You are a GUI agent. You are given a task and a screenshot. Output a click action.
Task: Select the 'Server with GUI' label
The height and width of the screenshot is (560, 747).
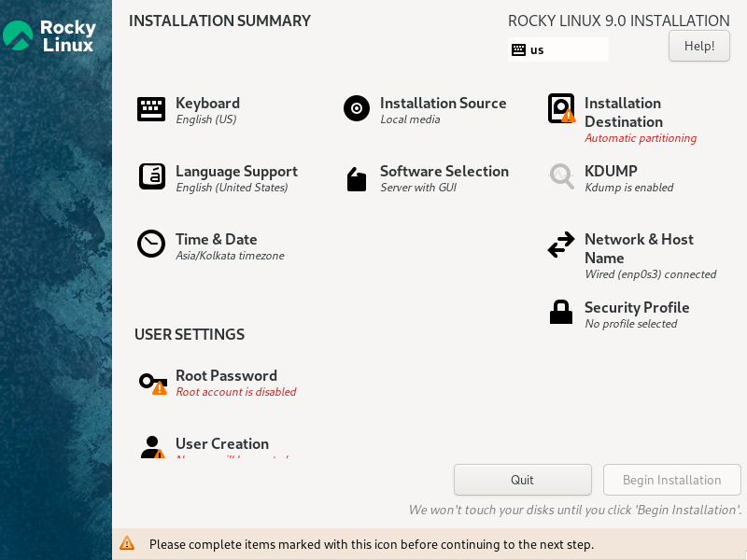click(x=419, y=188)
